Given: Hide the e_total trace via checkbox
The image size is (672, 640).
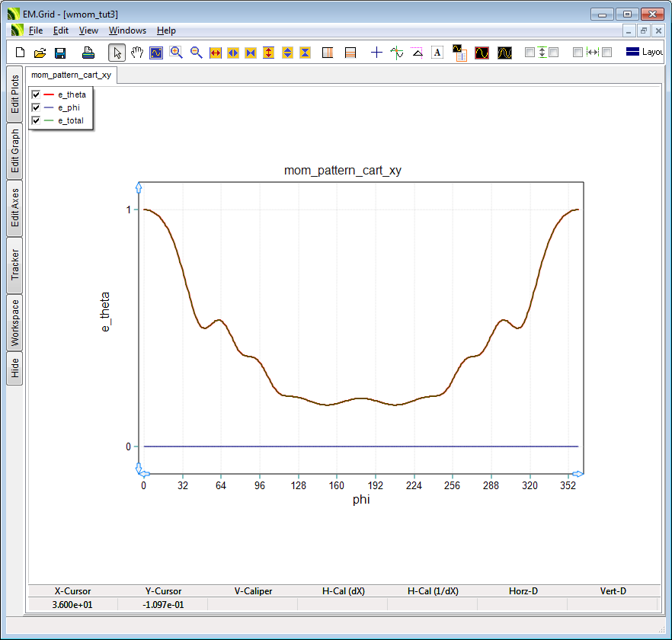Looking at the screenshot, I should [36, 120].
